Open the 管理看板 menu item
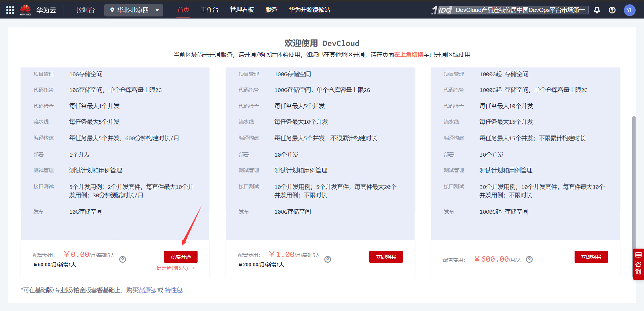The image size is (644, 311). point(242,10)
